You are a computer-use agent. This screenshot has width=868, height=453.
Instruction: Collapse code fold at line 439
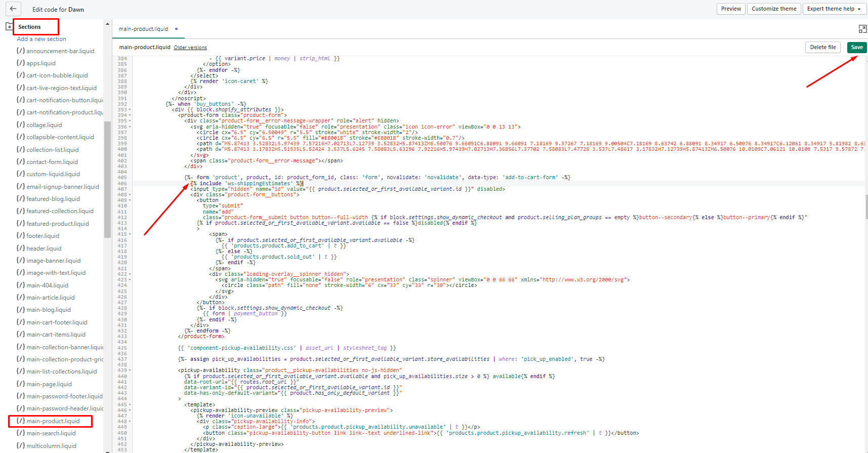tap(130, 370)
